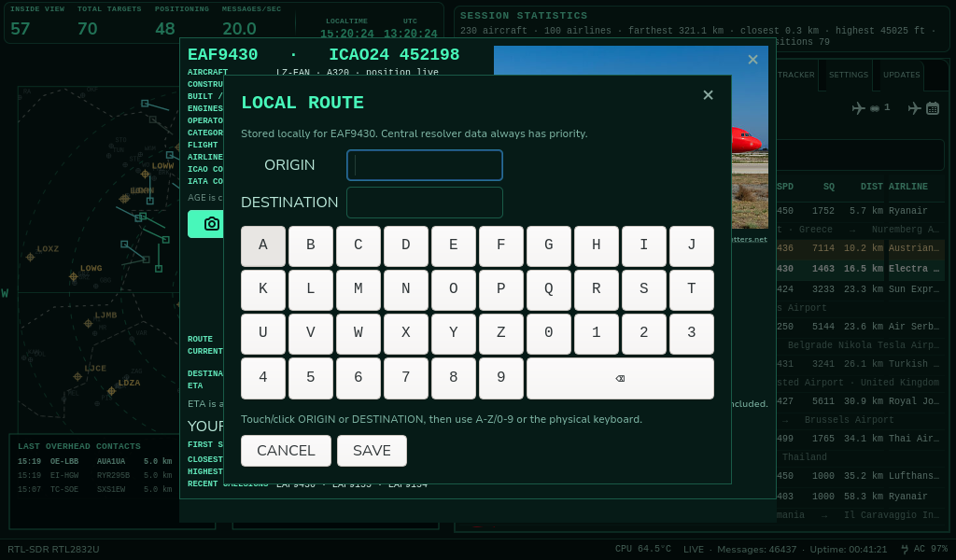Tap the digit 4 key
This screenshot has width=956, height=560.
pyautogui.click(x=262, y=378)
